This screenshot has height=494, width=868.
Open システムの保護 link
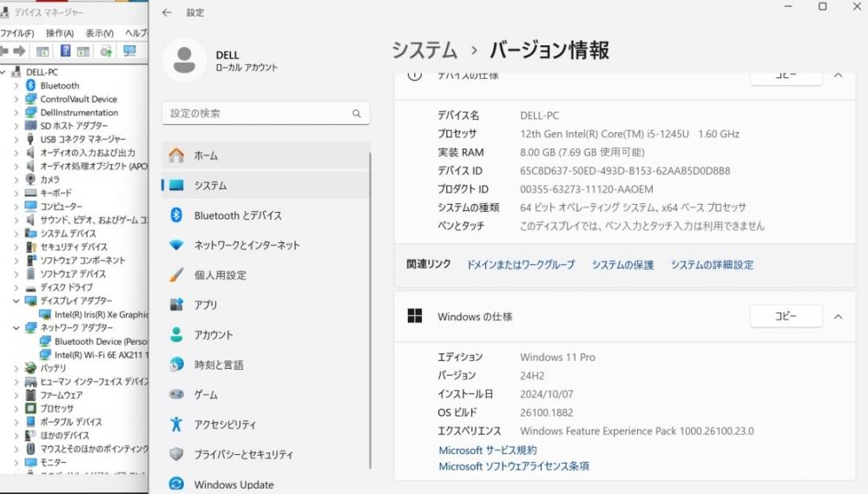[x=622, y=265]
